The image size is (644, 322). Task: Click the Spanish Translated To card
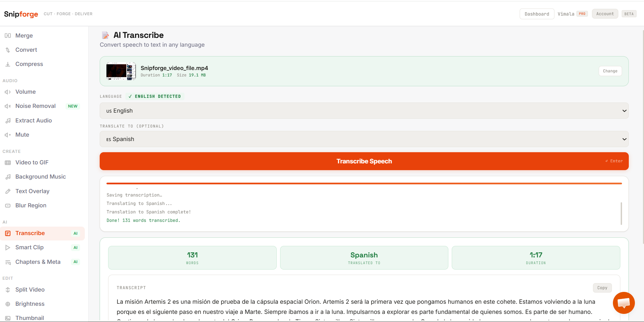click(x=364, y=258)
